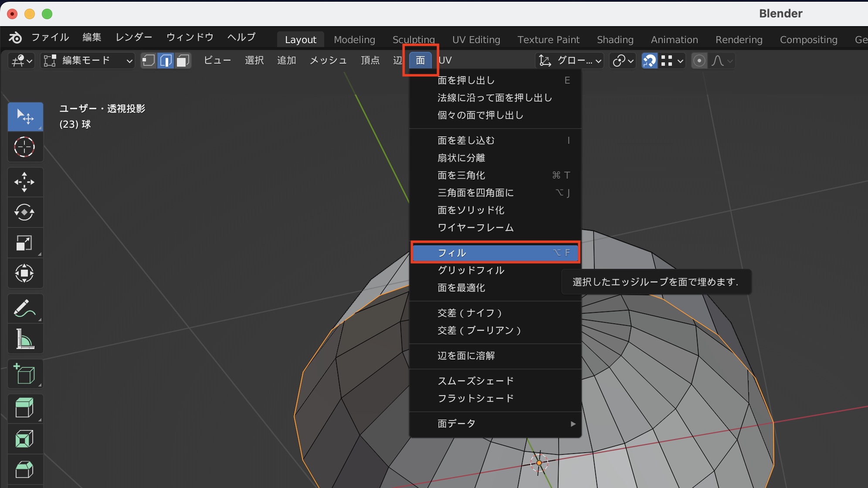Toggle the snap magnet button
Image resolution: width=868 pixels, height=488 pixels.
tap(649, 61)
